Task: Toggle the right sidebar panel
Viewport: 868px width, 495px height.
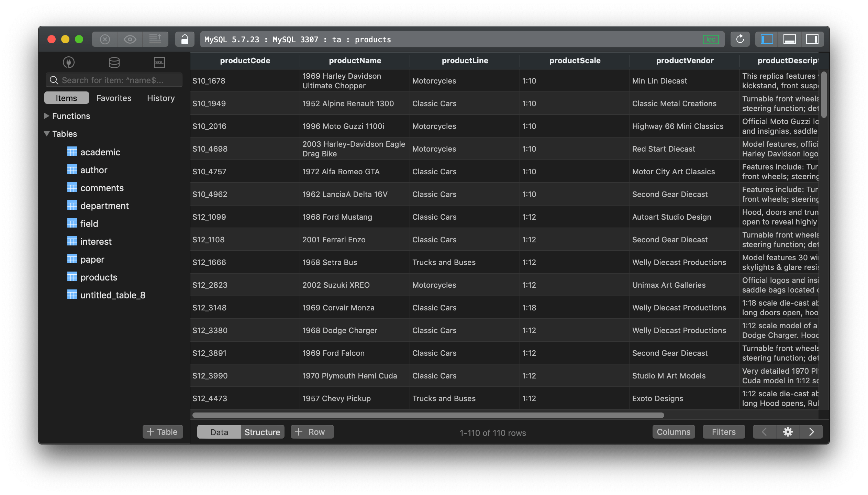Action: tap(812, 39)
